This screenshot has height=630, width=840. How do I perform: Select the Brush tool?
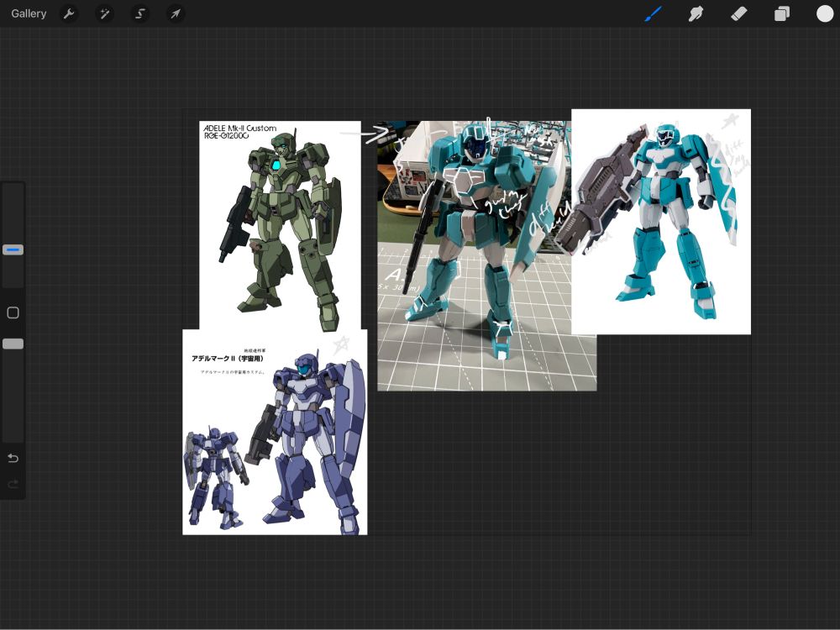(653, 13)
